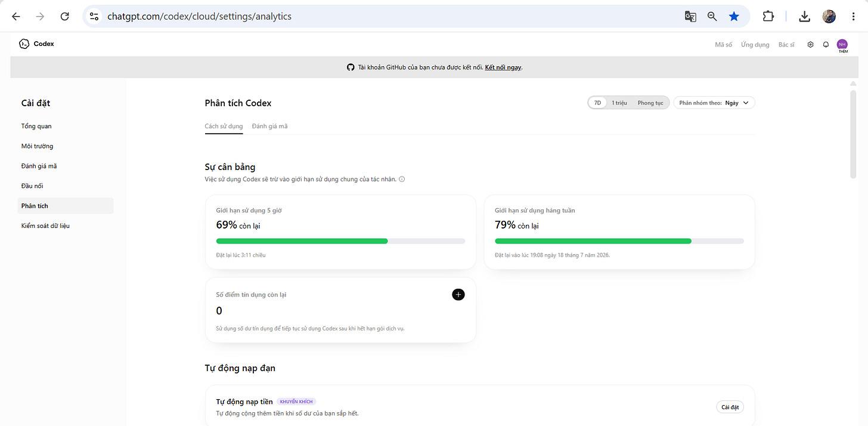The width and height of the screenshot is (868, 426).
Task: Open the NH user account avatar
Action: coord(842,44)
